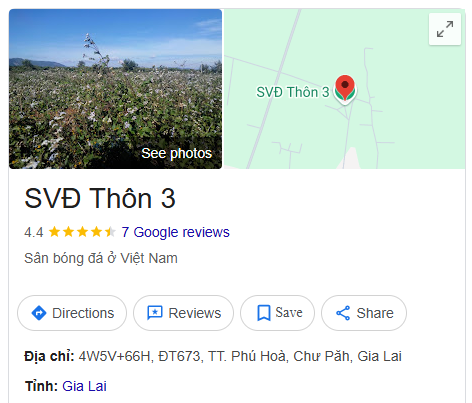Open the 7 Google reviews link
Viewport: 472px width, 403px height.
[x=175, y=232]
